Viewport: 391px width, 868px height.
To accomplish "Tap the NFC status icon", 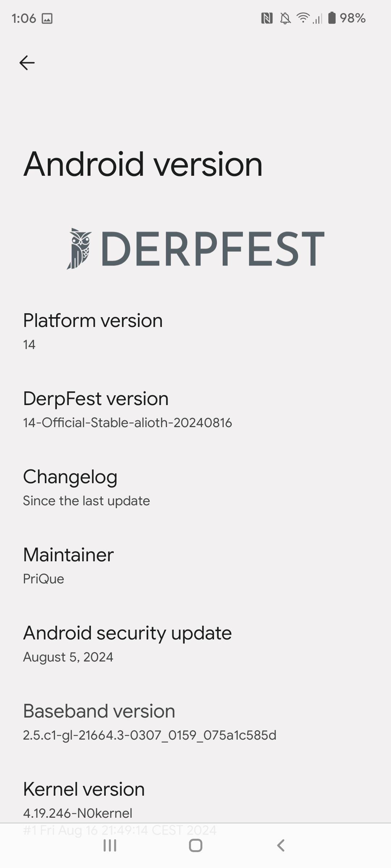I will [267, 18].
